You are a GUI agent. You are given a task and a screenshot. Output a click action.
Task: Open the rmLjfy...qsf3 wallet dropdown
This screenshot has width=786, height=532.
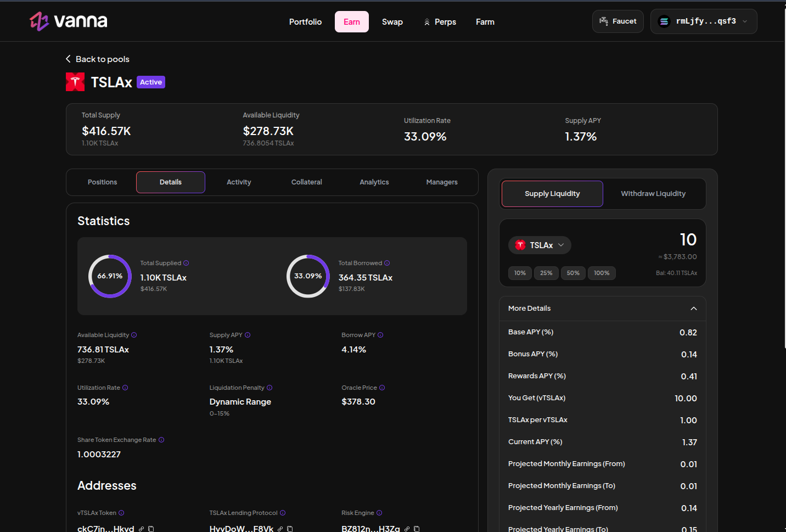click(704, 21)
